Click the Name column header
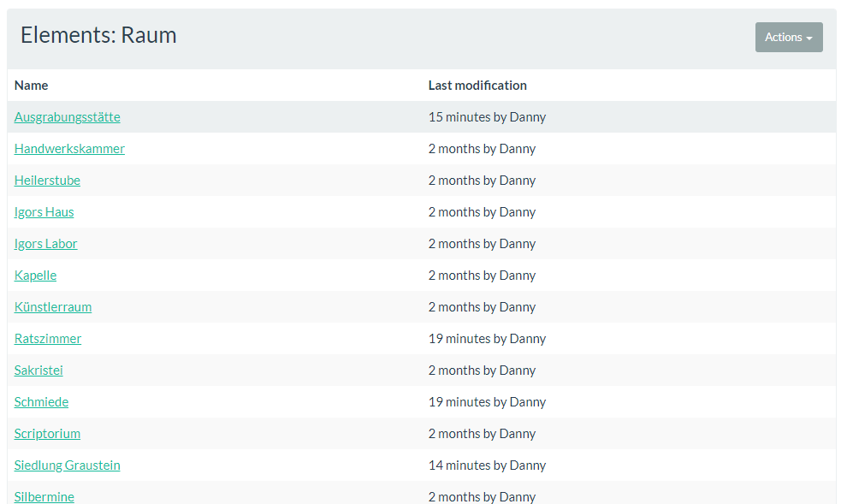The image size is (841, 504). pos(31,86)
